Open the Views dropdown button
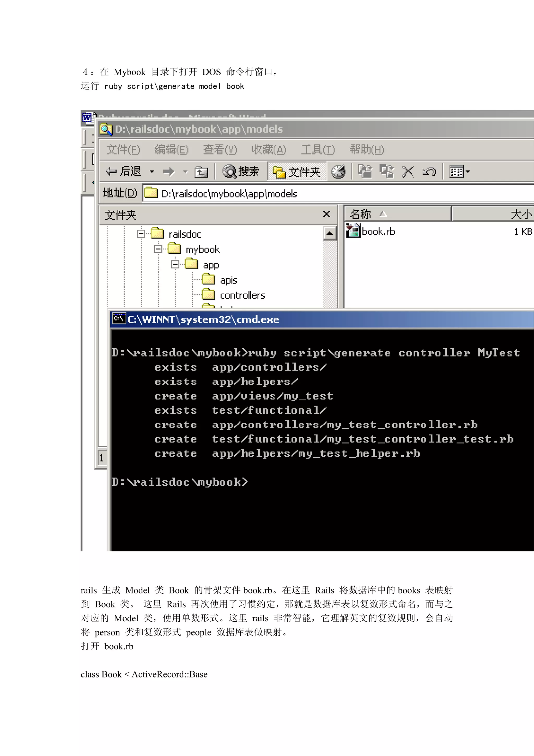This screenshot has width=534, height=756. click(x=460, y=171)
